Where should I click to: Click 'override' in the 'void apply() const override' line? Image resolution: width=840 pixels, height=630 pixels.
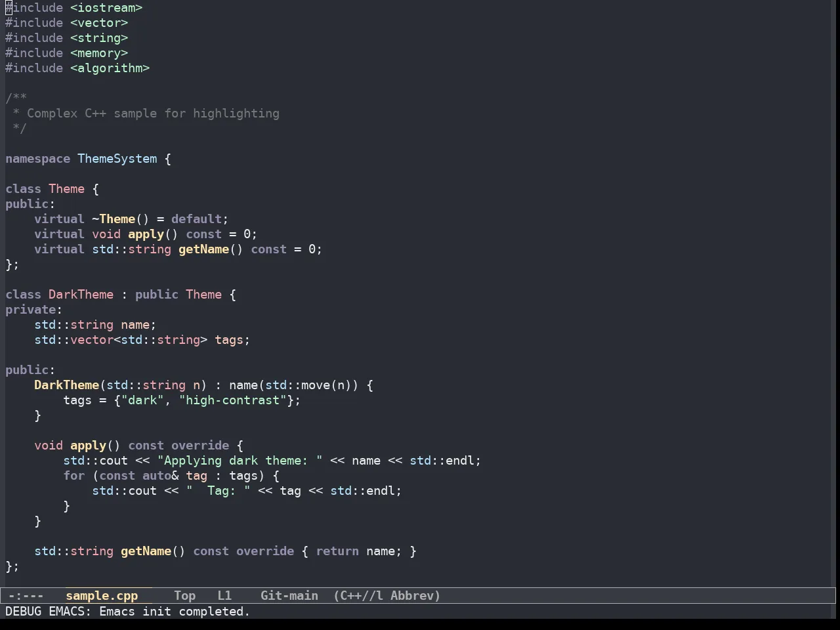[x=200, y=446]
